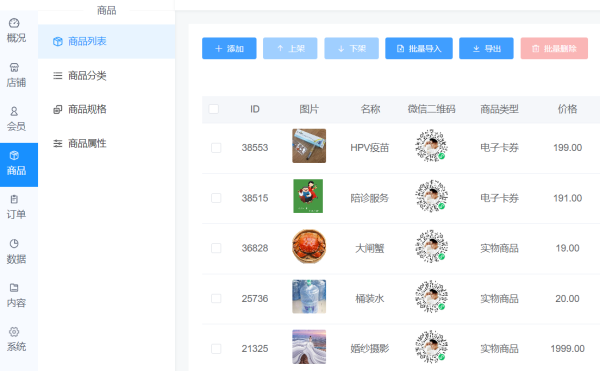This screenshot has height=371, width=600.
Task: Click the ID cell 38515
Action: [255, 198]
